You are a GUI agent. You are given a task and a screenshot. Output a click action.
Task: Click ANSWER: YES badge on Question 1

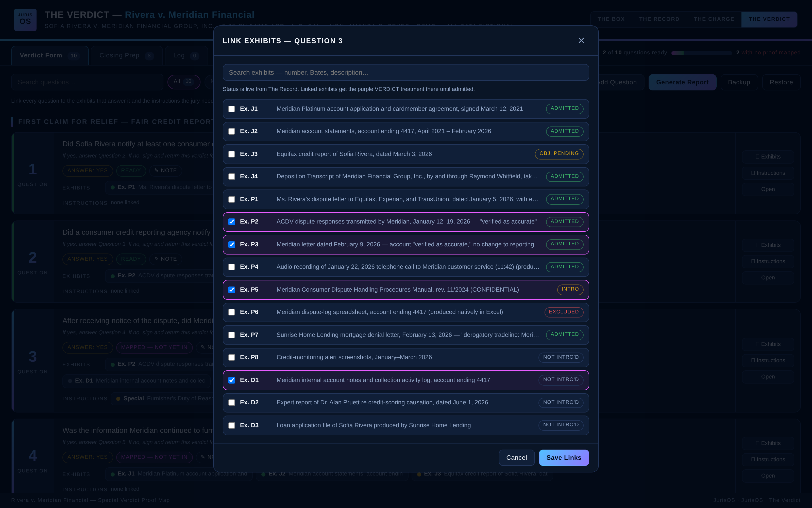pyautogui.click(x=88, y=171)
